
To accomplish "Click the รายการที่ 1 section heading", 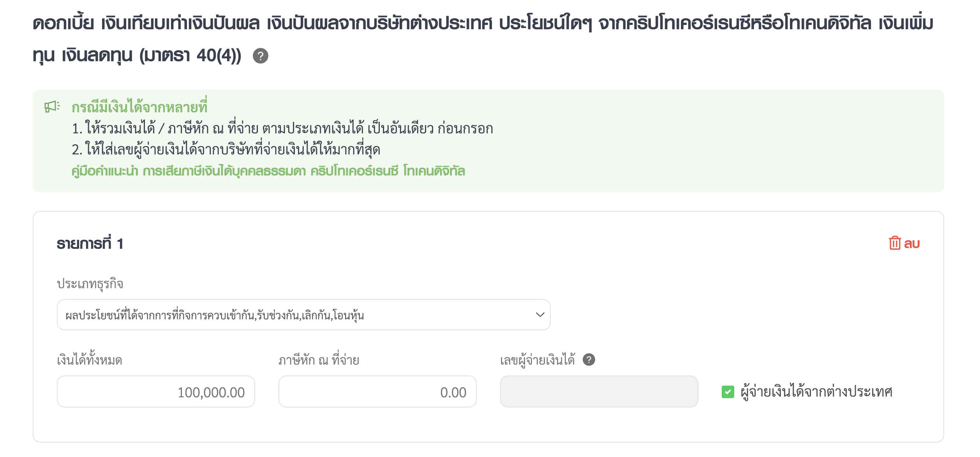I will pyautogui.click(x=90, y=244).
